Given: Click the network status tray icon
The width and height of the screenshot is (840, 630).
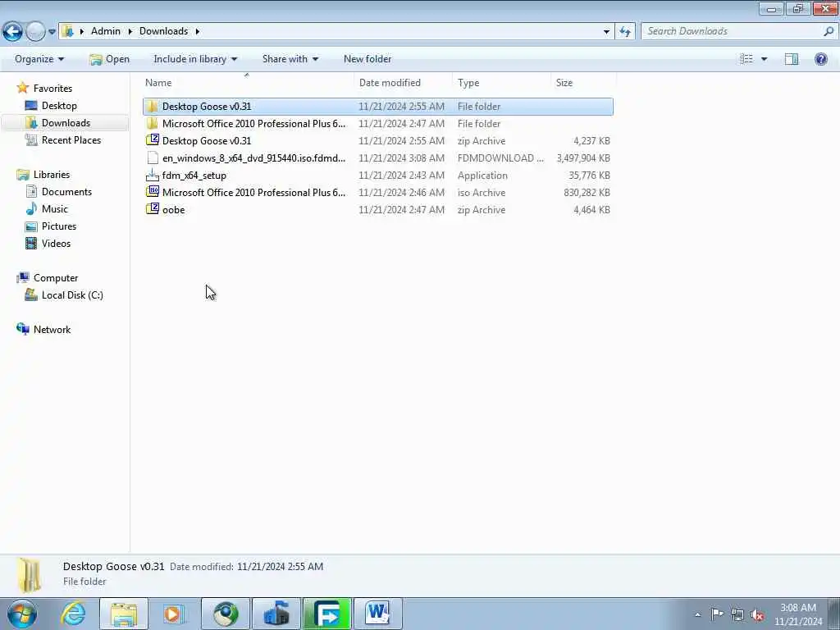Looking at the screenshot, I should pyautogui.click(x=737, y=615).
